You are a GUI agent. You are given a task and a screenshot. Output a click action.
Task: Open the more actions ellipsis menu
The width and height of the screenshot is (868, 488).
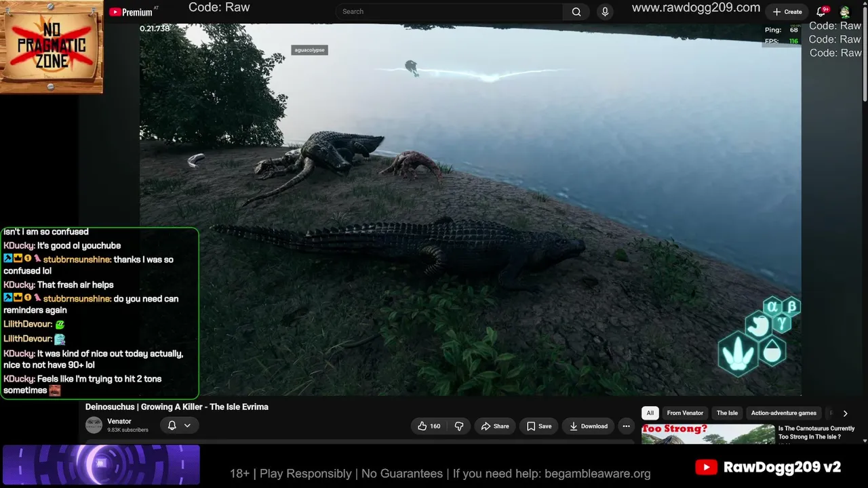[626, 426]
